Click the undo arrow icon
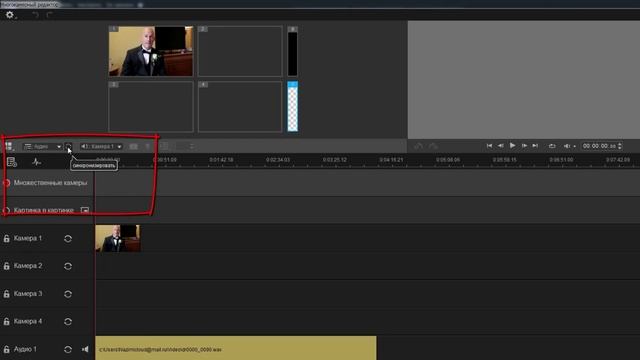640x360 pixels. [x=36, y=15]
